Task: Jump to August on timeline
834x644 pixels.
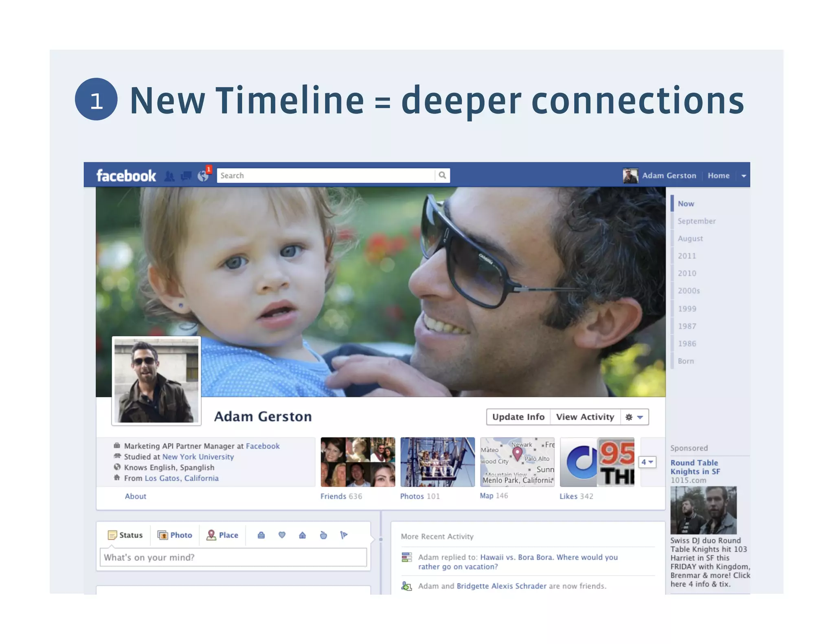Action: [690, 239]
